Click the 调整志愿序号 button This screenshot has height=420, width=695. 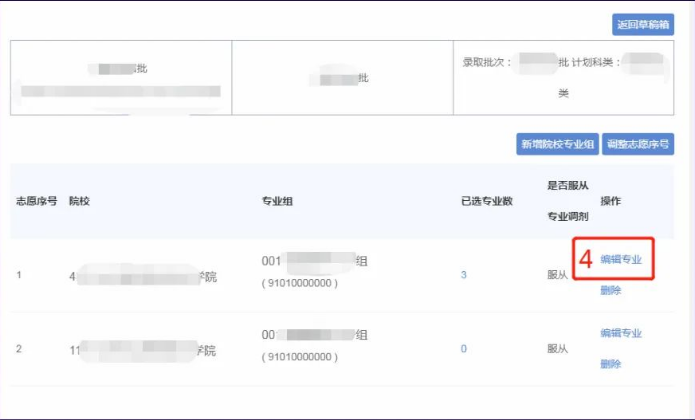point(638,145)
